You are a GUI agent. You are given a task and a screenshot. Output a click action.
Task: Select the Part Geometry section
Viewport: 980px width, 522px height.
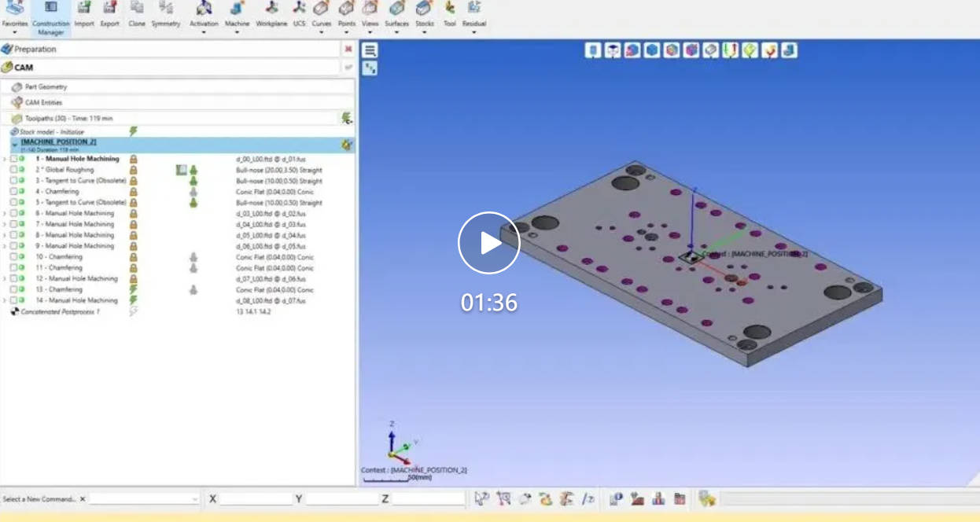(x=46, y=86)
